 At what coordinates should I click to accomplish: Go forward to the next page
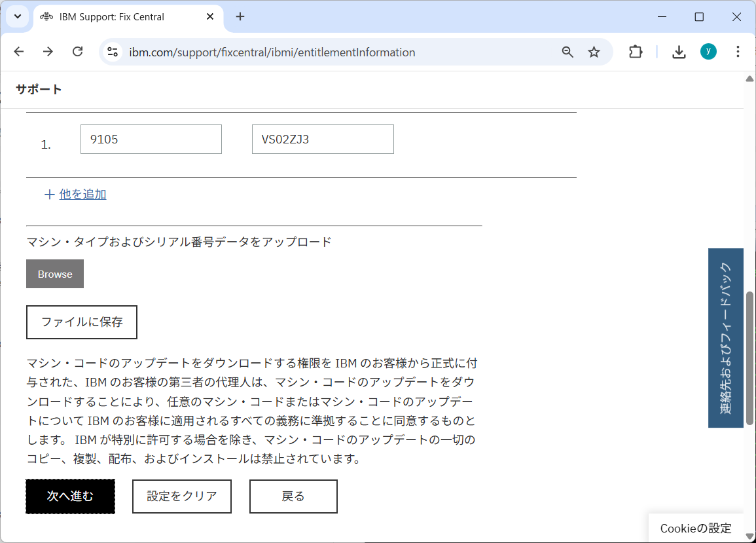tap(48, 52)
